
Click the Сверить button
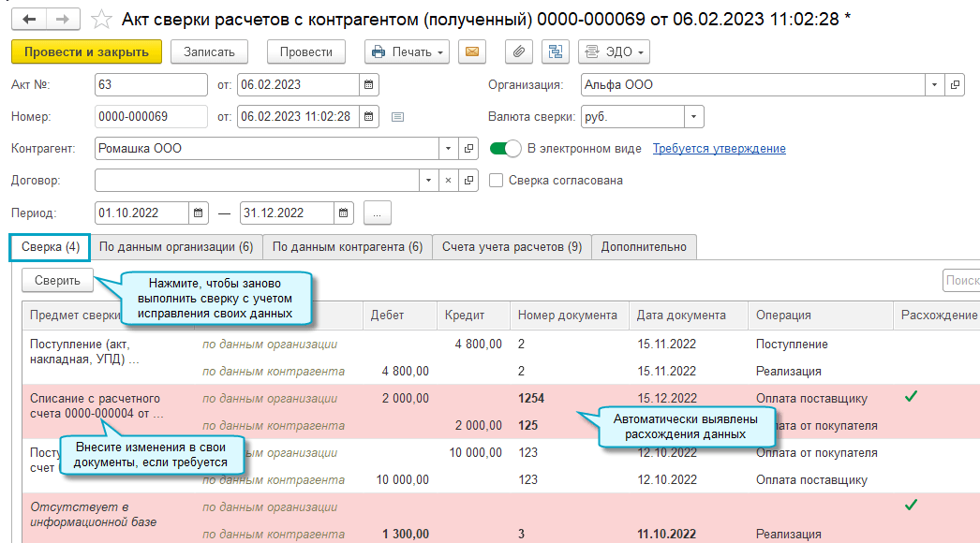pyautogui.click(x=57, y=281)
